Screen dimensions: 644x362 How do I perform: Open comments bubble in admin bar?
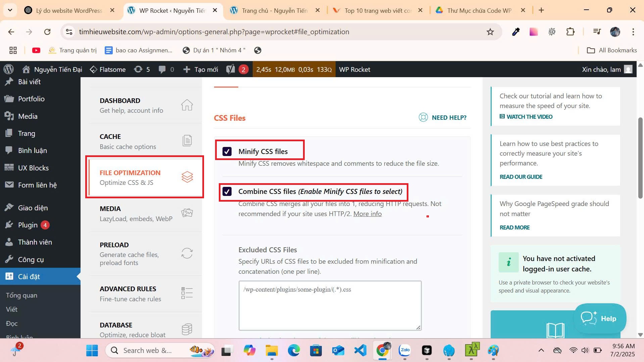[x=166, y=69]
